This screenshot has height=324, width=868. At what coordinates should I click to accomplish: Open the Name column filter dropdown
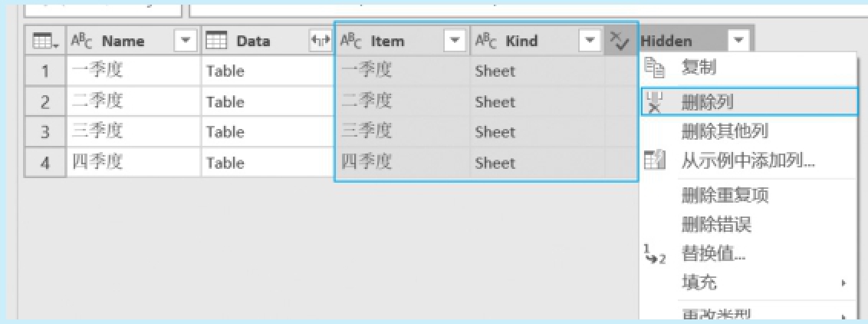(185, 41)
